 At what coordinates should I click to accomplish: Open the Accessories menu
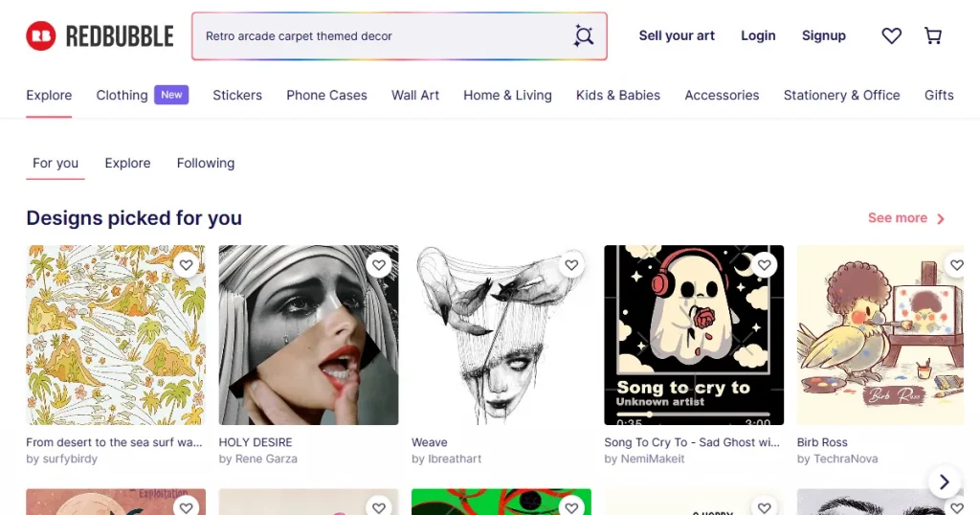tap(722, 95)
